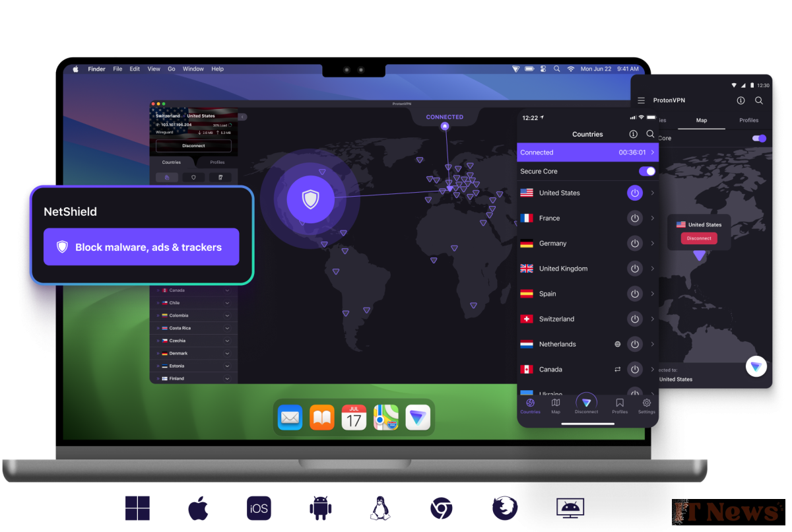Open the Profiles tab in the Android app
The image size is (792, 532).
point(748,120)
